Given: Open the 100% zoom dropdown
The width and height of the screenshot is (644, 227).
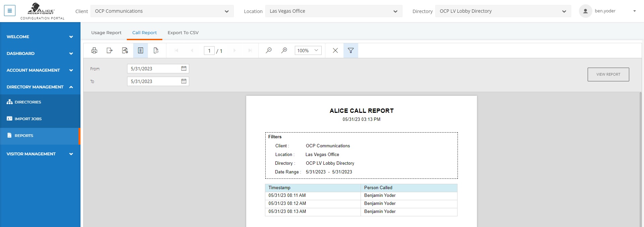Looking at the screenshot, I should click(308, 51).
